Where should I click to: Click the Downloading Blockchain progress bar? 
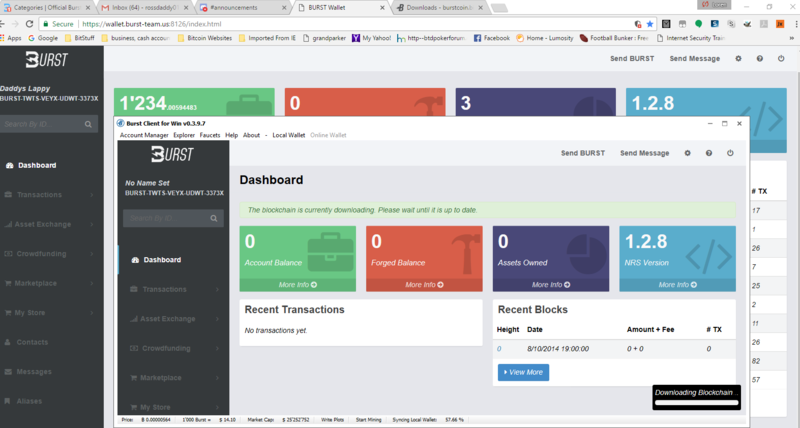[695, 402]
